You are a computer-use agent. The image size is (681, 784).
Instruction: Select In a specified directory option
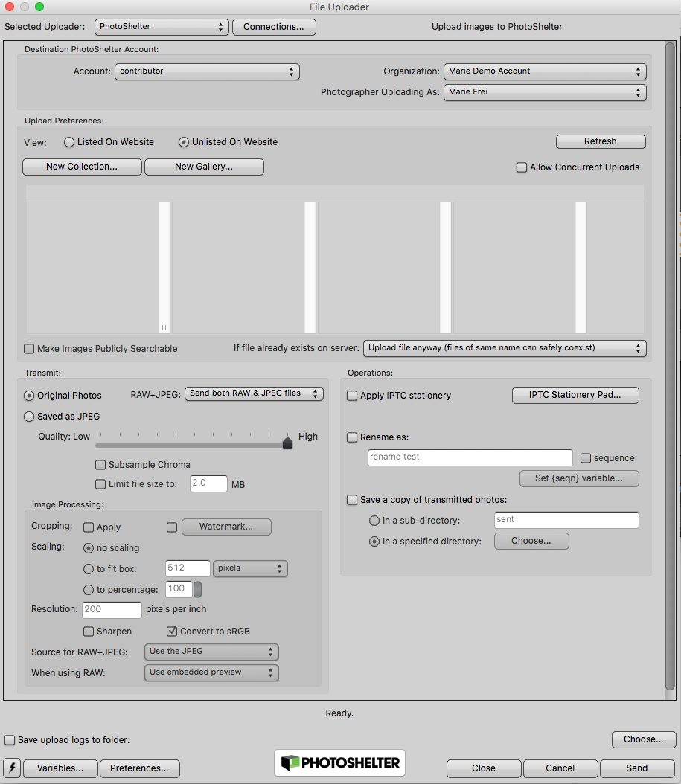coord(374,542)
